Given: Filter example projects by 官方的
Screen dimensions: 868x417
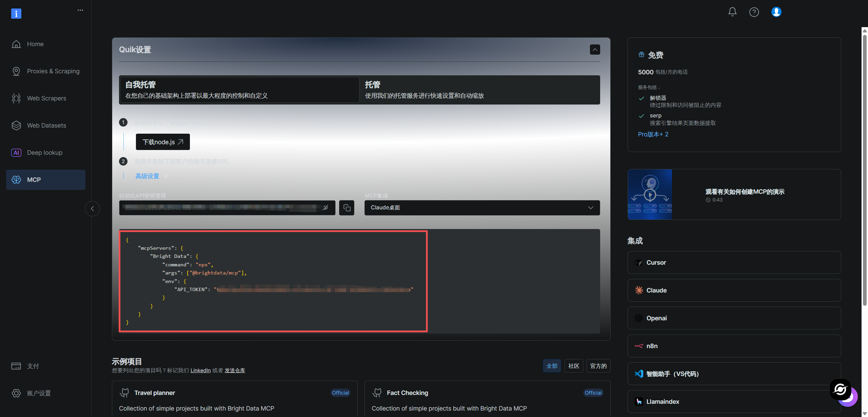Looking at the screenshot, I should (x=598, y=366).
